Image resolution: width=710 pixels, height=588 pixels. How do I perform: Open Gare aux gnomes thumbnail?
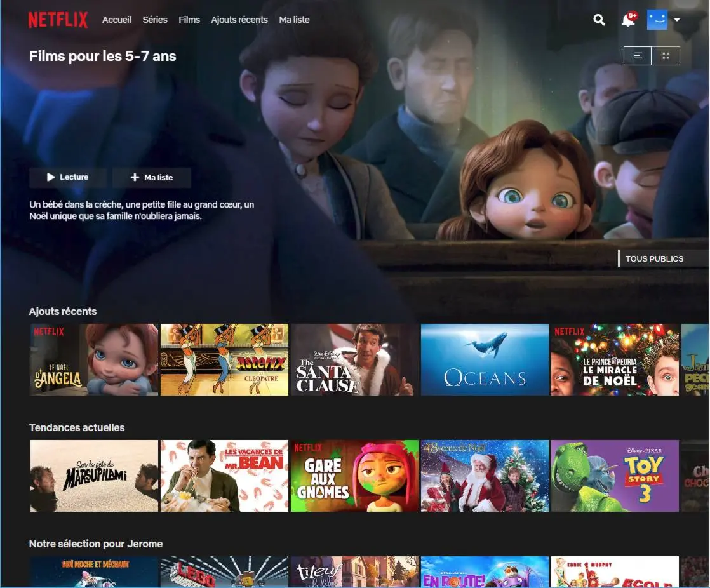tap(354, 476)
